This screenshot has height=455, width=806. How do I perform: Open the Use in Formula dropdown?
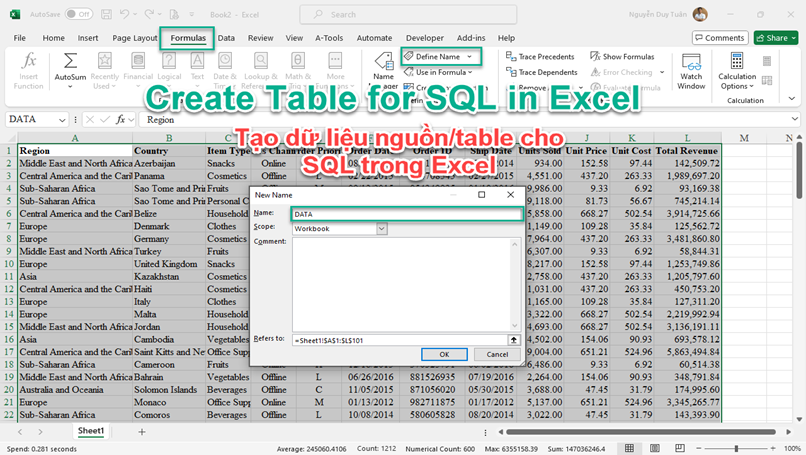click(x=438, y=72)
